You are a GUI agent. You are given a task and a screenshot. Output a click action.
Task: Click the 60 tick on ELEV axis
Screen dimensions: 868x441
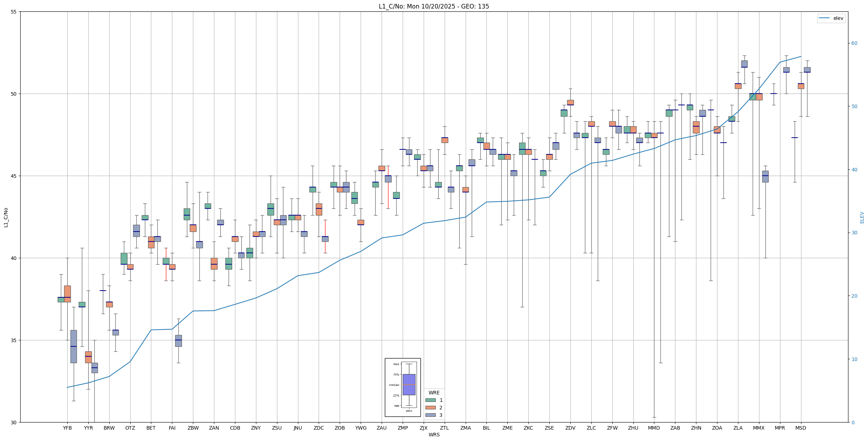pyautogui.click(x=854, y=43)
